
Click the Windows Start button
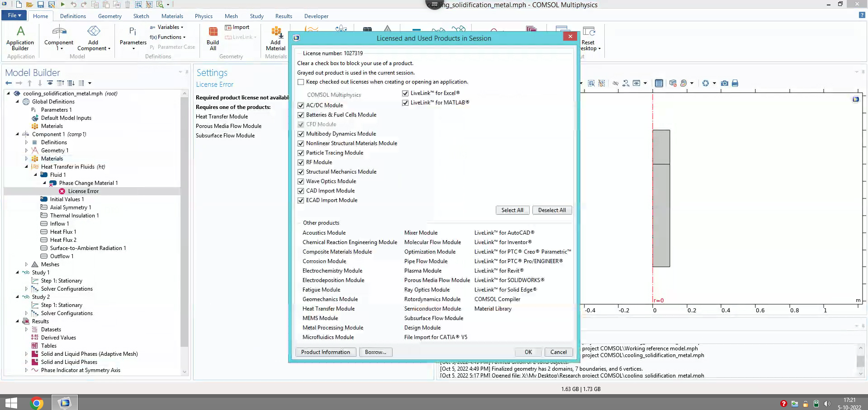coord(11,403)
